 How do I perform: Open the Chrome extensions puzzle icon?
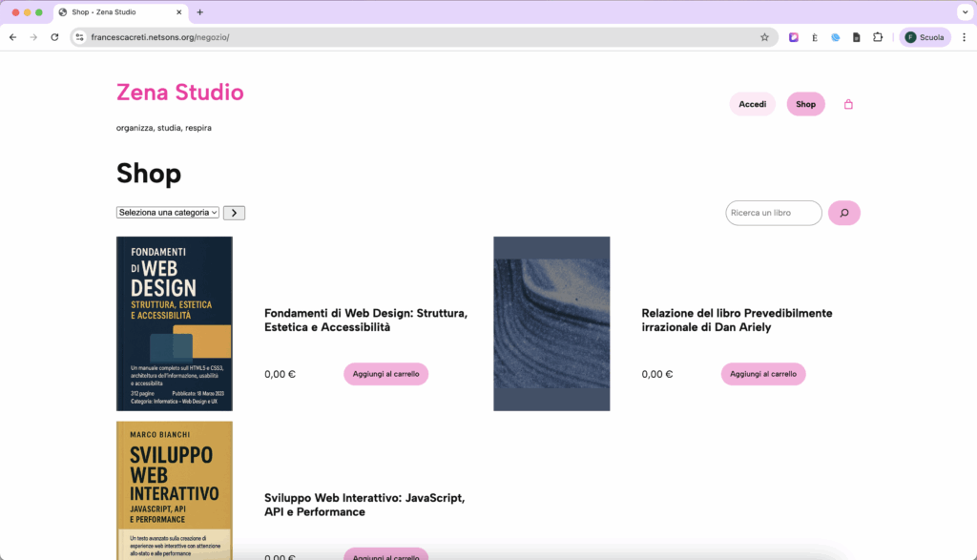pos(878,37)
